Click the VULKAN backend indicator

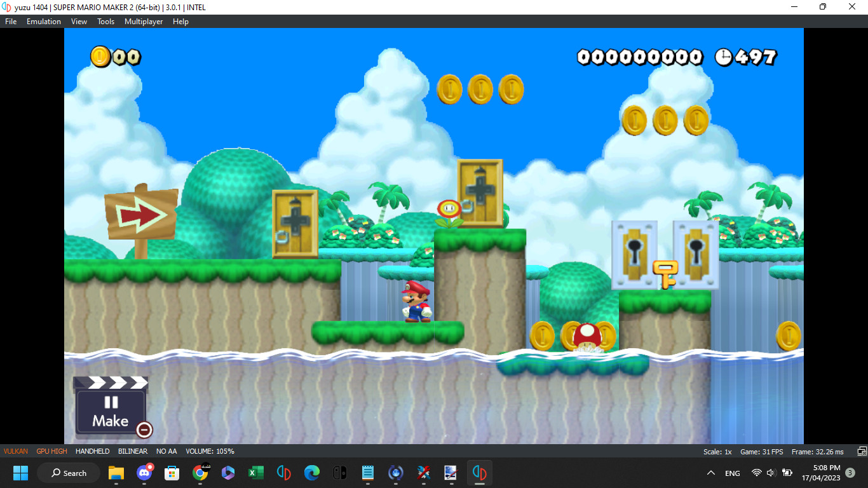[15, 451]
